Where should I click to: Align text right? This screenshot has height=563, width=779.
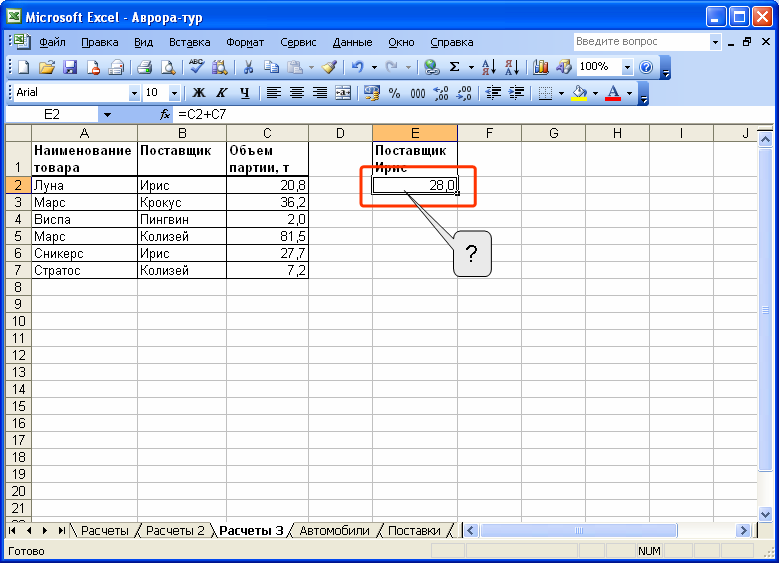tap(320, 93)
